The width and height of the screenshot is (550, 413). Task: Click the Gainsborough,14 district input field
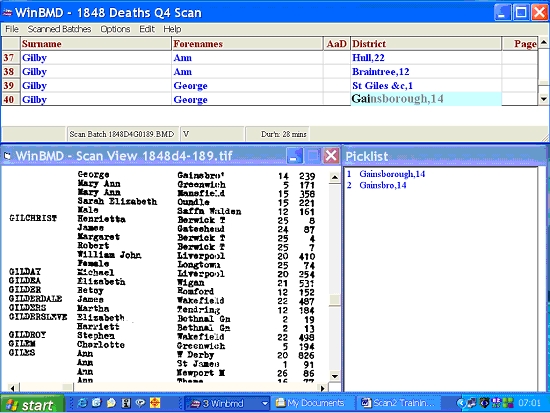coord(426,99)
